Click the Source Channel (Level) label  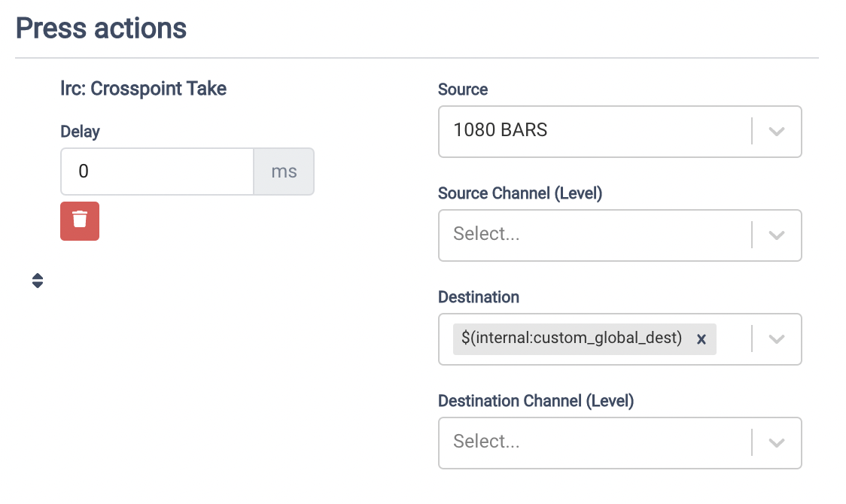click(x=520, y=193)
